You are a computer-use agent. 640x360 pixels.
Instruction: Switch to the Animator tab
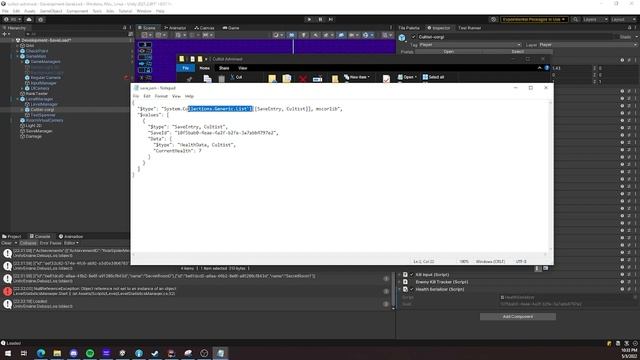pos(175,28)
